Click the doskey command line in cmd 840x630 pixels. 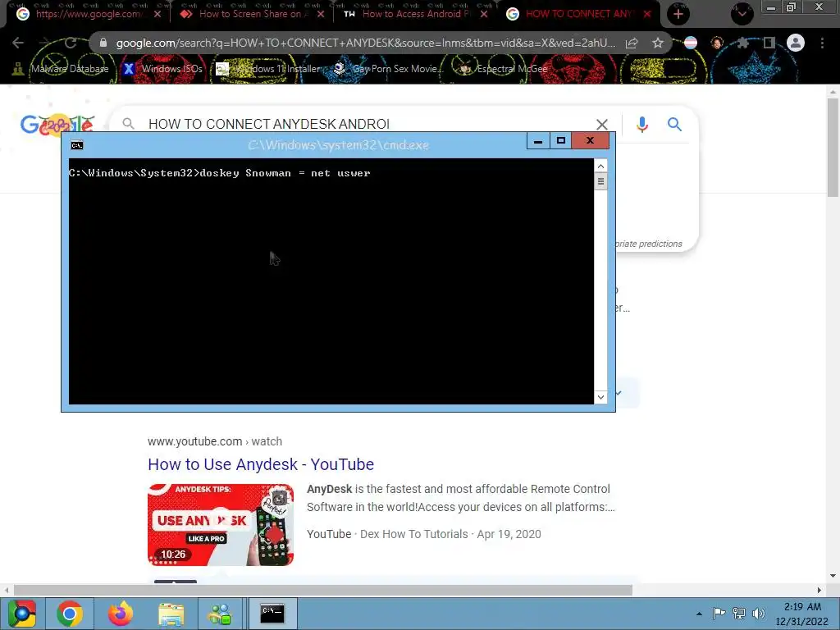coord(219,173)
